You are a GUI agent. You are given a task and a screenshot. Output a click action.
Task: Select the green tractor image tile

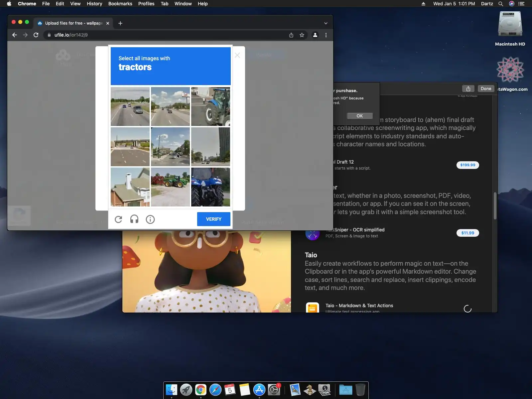170,187
